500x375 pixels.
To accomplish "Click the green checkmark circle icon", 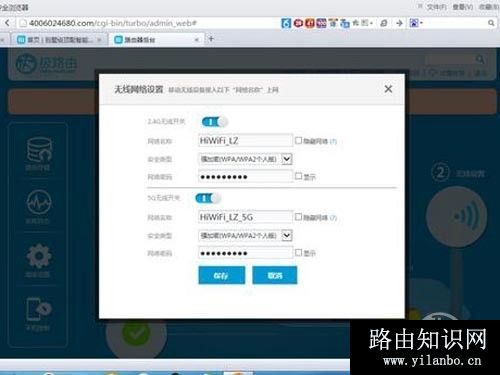I will (x=136, y=333).
